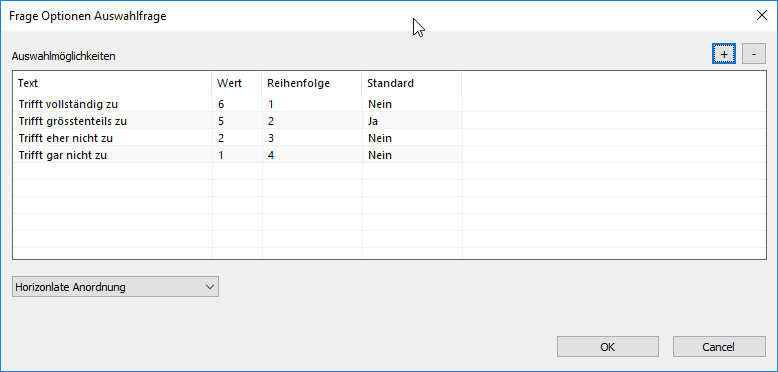Open the Horizonlate Anordnung dropdown
Viewport: 778px width, 372px height.
115,287
